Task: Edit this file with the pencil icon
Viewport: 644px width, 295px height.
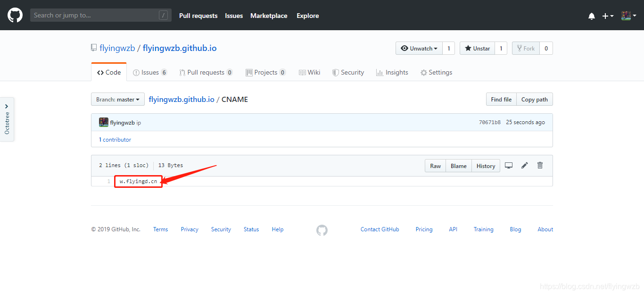Action: [x=524, y=165]
